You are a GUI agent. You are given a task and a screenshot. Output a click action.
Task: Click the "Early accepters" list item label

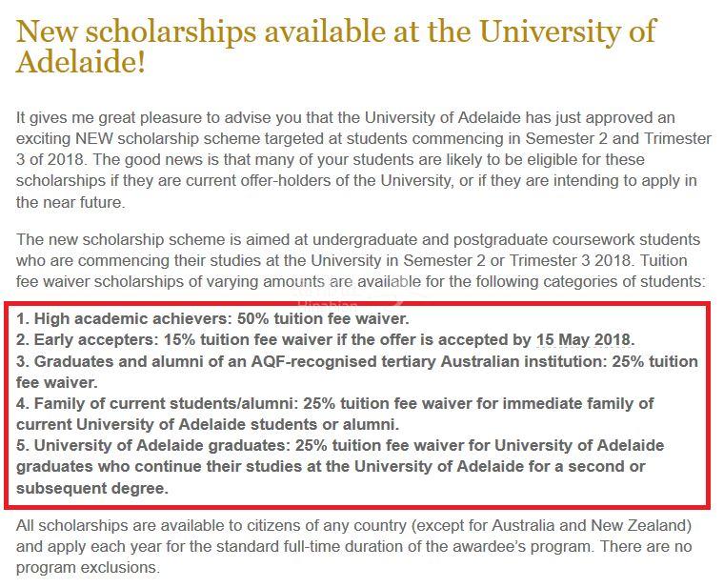point(88,340)
